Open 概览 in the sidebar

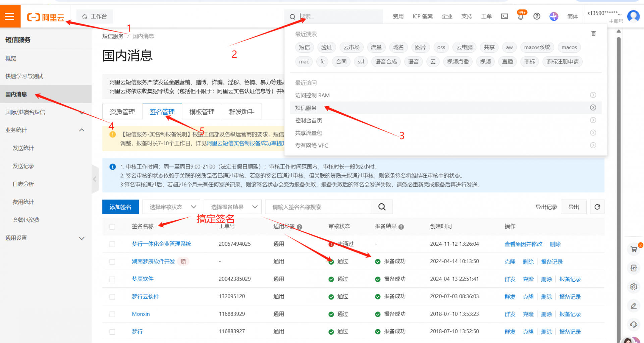coord(11,58)
